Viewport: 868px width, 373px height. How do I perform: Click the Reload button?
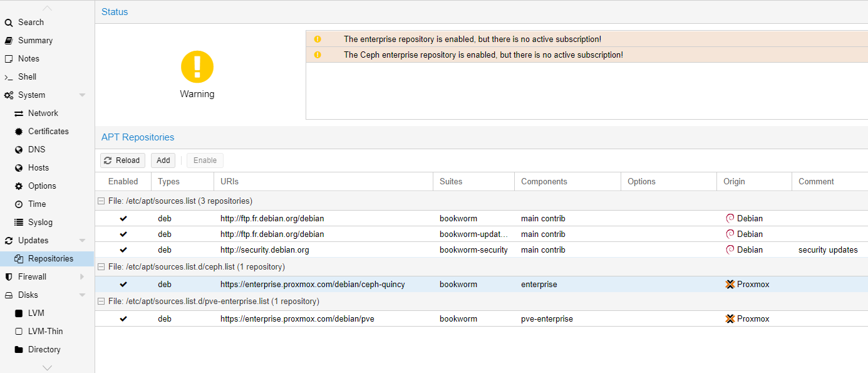point(123,160)
